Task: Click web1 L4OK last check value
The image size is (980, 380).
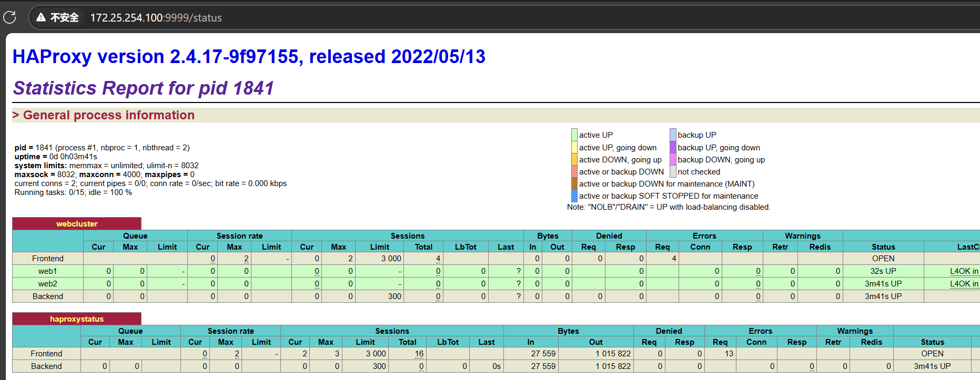Action: coord(964,271)
